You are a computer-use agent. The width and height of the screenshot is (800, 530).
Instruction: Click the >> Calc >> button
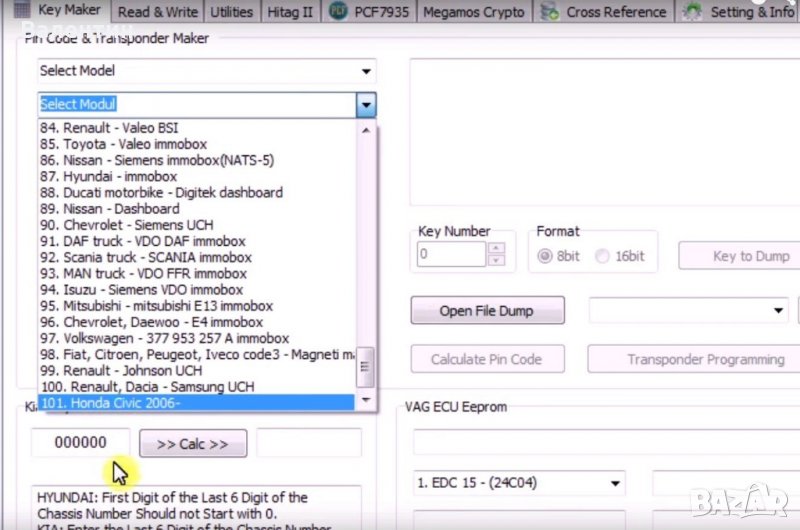point(192,444)
